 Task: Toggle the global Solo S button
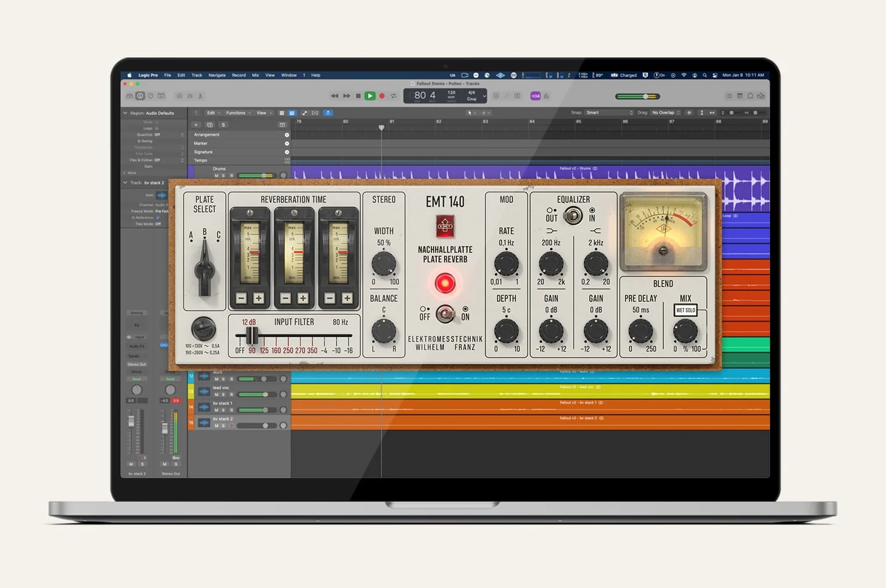click(x=223, y=125)
